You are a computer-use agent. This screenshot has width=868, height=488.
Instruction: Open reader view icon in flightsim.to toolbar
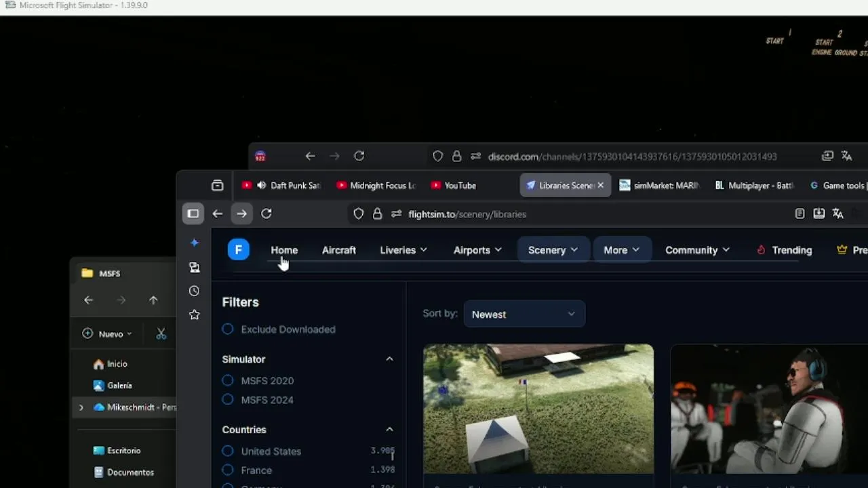click(800, 213)
